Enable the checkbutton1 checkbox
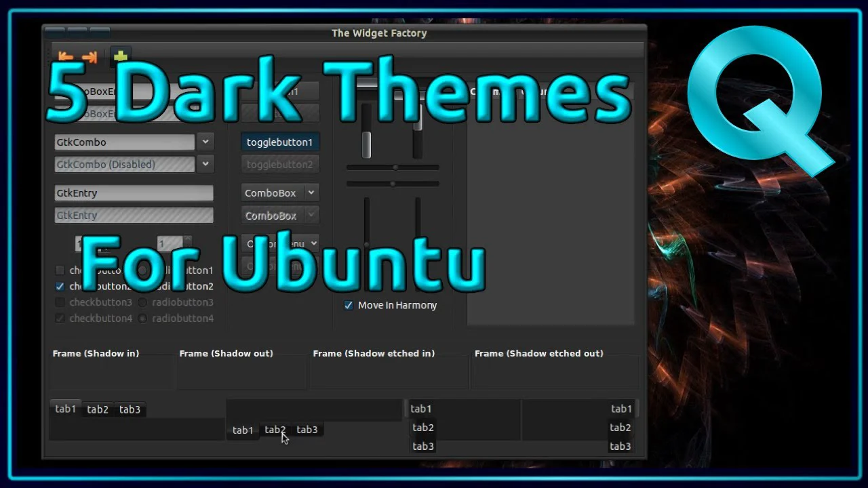Screen dimensions: 868x488 (x=60, y=270)
